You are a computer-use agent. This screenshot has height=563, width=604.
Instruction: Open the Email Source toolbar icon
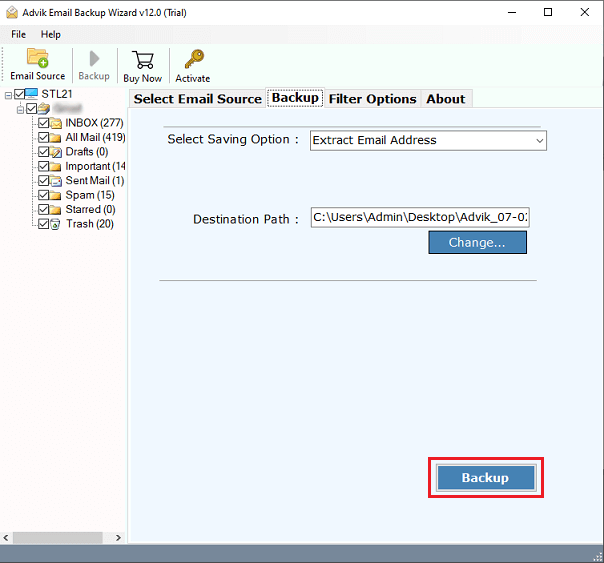(x=37, y=58)
